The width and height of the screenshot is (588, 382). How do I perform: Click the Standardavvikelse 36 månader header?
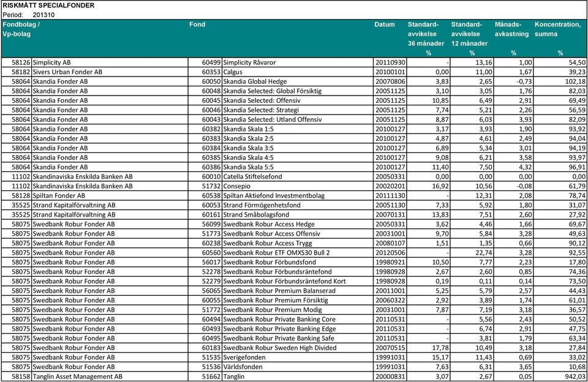(x=426, y=39)
